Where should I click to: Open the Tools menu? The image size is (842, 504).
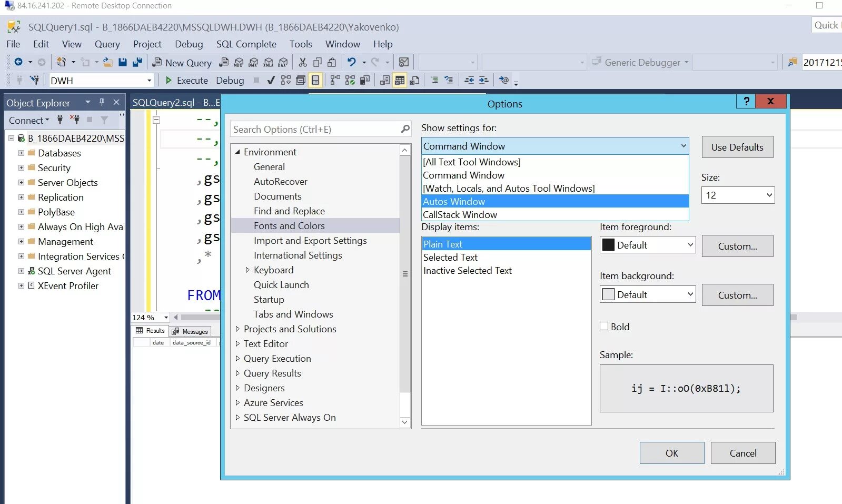pos(301,44)
